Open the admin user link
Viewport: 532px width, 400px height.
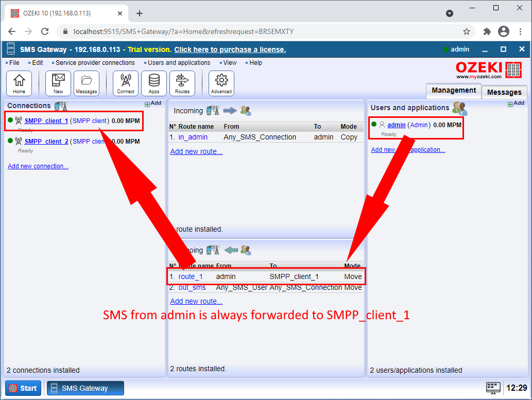pyautogui.click(x=396, y=125)
